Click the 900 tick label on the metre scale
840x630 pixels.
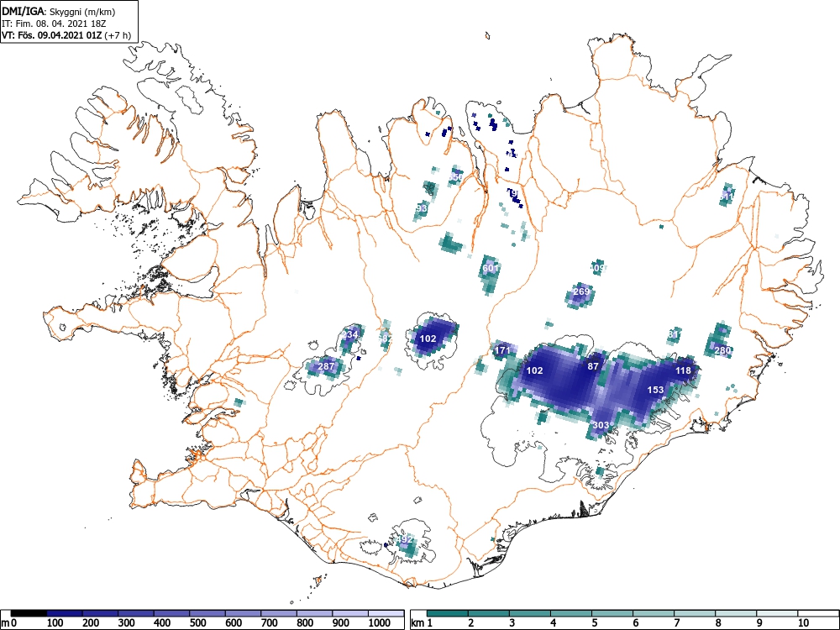(x=340, y=623)
